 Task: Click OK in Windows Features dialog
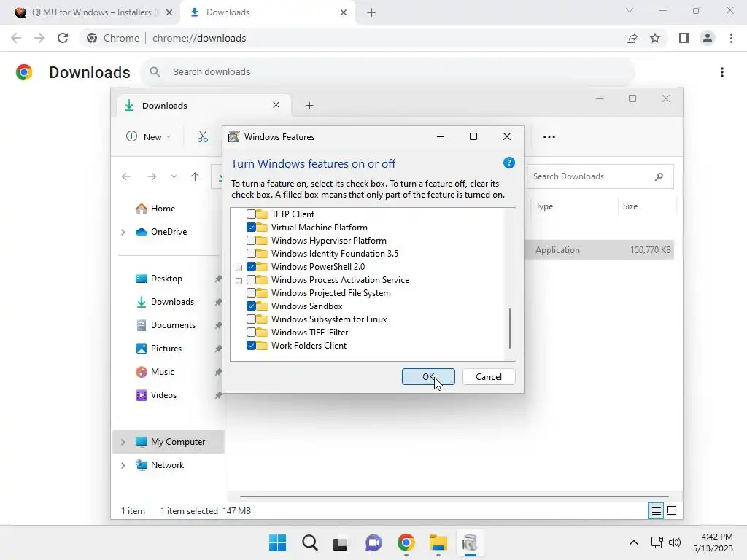tap(428, 377)
